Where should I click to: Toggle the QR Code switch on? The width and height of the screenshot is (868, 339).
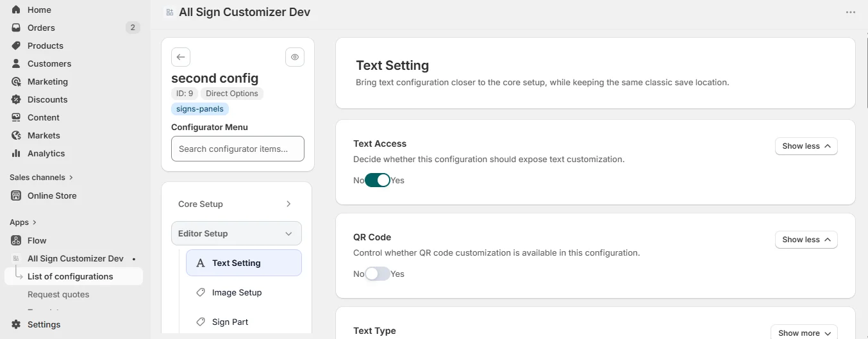[377, 274]
